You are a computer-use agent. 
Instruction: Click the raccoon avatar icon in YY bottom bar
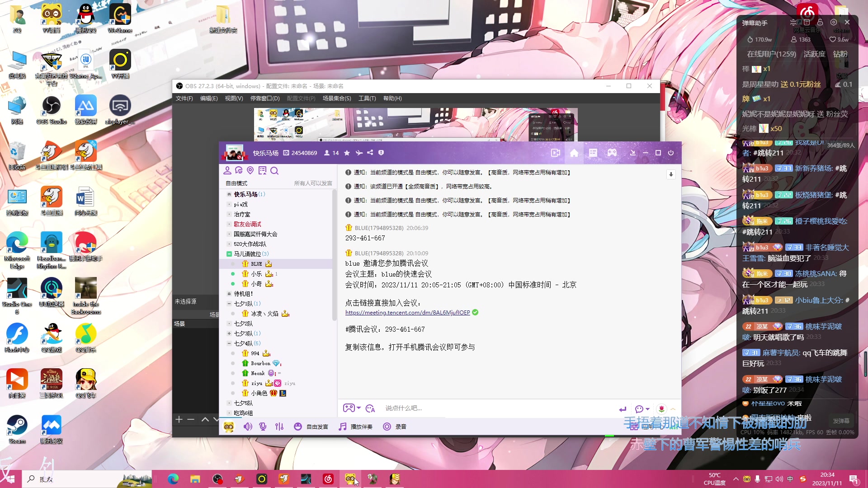pos(229,427)
